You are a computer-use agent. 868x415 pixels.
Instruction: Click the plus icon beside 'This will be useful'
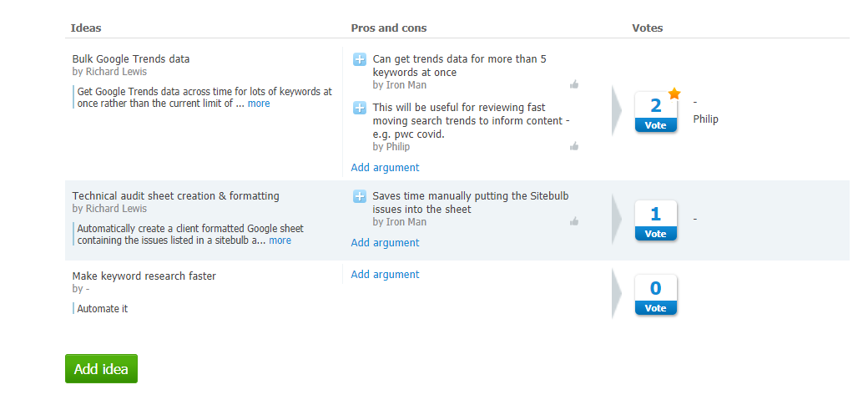tap(359, 108)
